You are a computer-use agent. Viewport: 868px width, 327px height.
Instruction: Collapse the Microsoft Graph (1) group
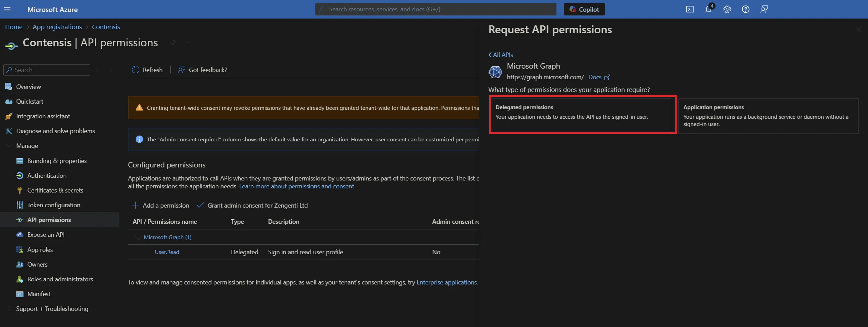(x=138, y=237)
